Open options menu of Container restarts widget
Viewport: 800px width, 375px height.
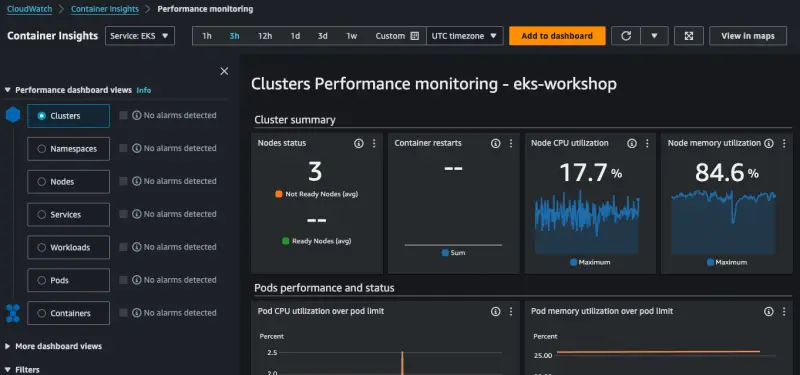pyautogui.click(x=511, y=143)
